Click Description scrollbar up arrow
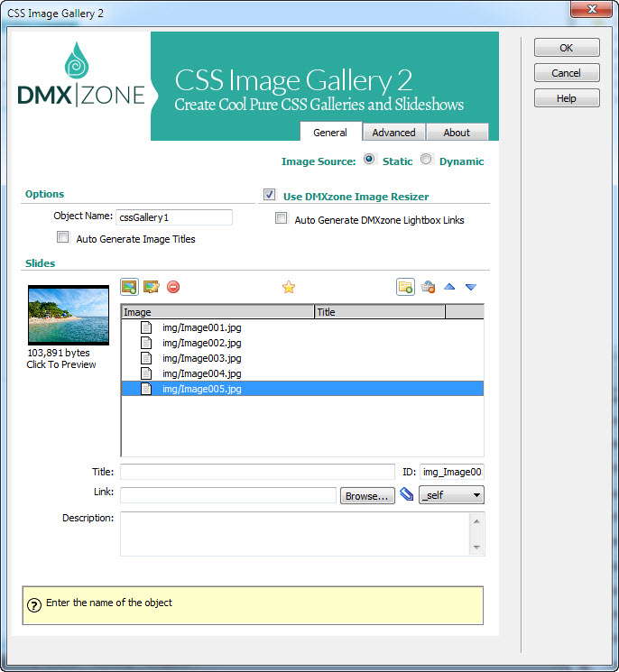 [476, 521]
